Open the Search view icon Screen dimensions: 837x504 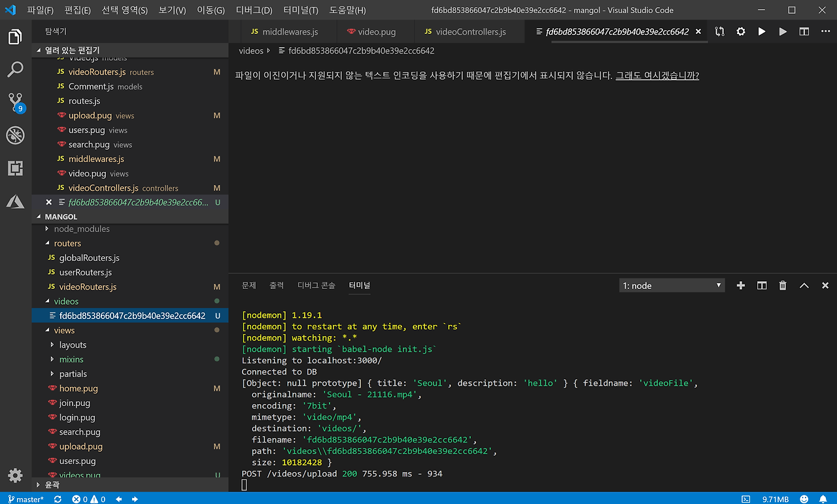(15, 69)
